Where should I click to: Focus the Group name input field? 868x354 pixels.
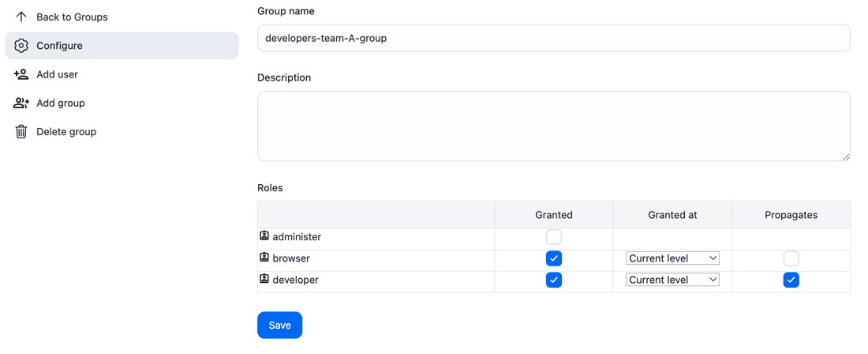pos(554,38)
